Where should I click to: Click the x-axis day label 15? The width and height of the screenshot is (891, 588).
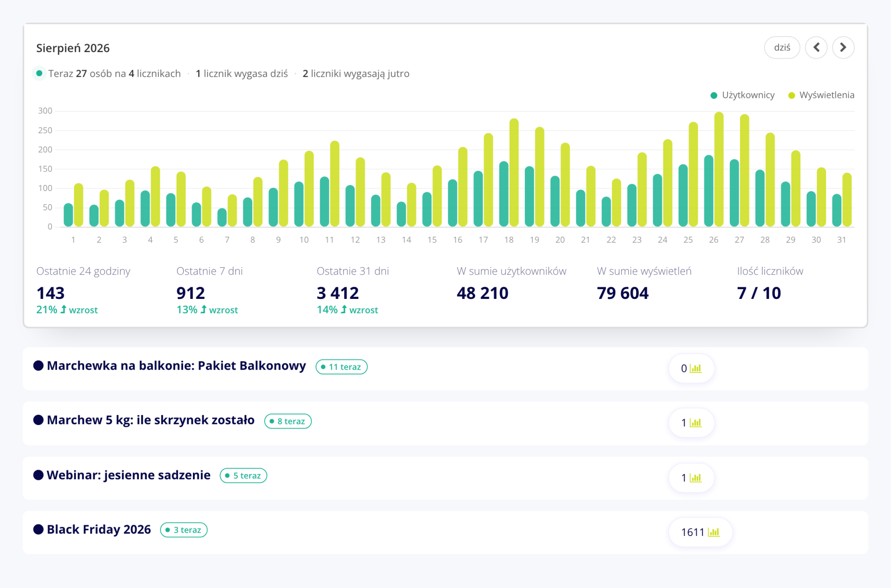(x=432, y=240)
